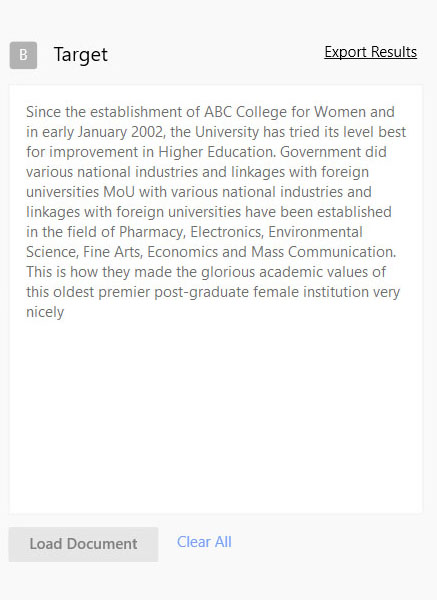Click the final word "nicely"

coord(45,312)
